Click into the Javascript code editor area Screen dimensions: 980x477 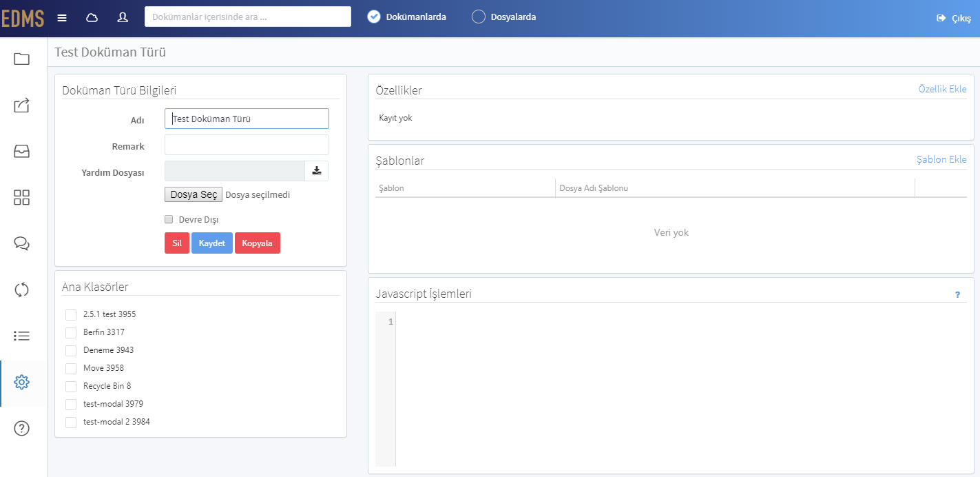[x=681, y=389]
